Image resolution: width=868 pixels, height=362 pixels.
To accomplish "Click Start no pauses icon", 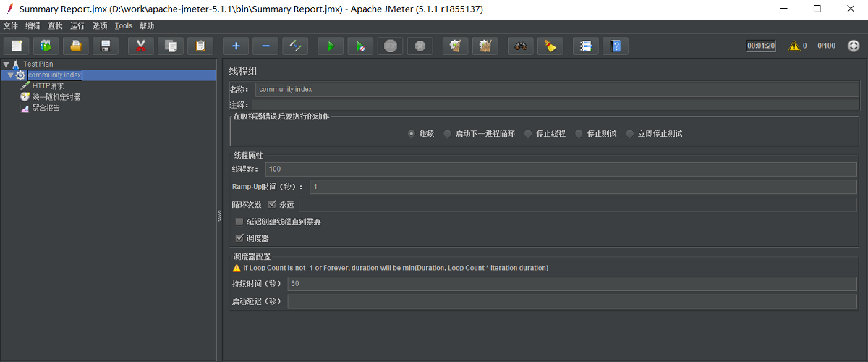I will [360, 46].
